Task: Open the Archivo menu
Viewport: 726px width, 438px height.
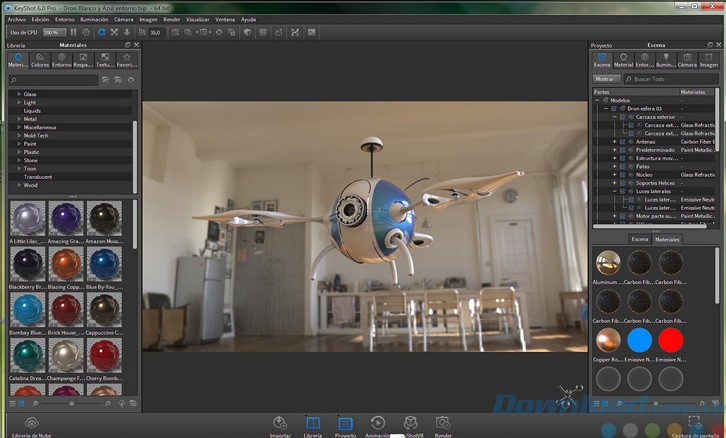Action: click(17, 19)
